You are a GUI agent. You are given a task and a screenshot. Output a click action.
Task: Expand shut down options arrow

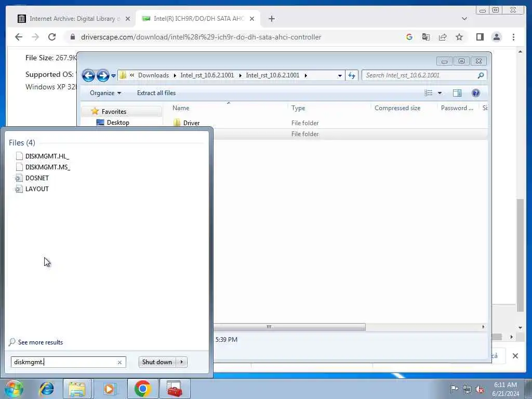[182, 362]
